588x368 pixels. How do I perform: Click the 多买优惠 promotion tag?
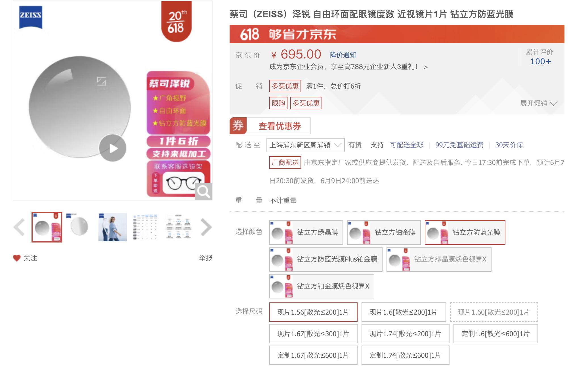coord(285,86)
